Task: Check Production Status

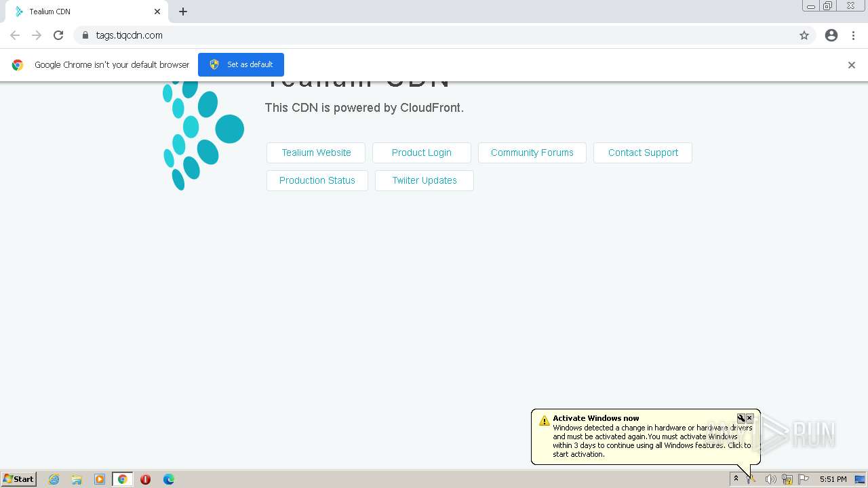Action: point(317,180)
